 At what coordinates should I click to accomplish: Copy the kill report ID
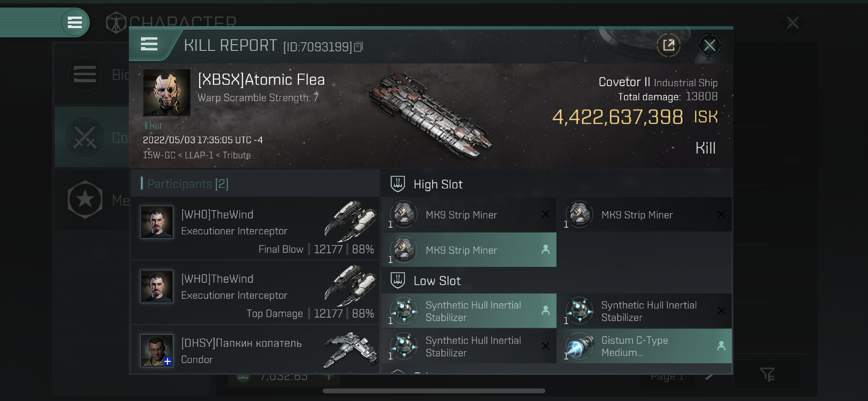coord(358,47)
